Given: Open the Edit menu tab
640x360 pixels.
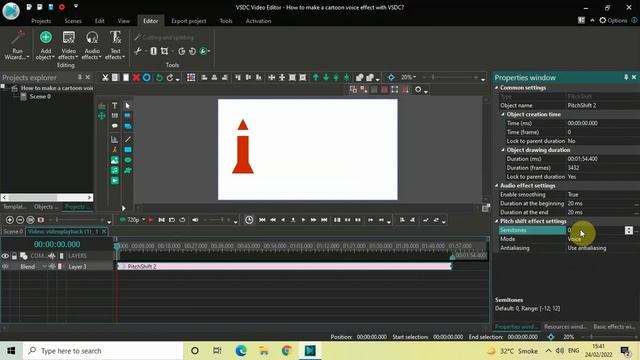Looking at the screenshot, I should [x=100, y=21].
